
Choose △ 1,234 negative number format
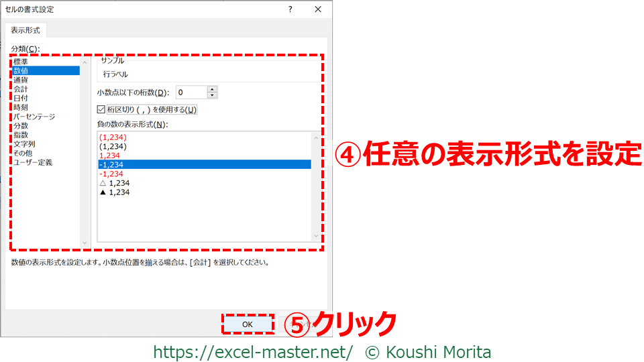[114, 183]
